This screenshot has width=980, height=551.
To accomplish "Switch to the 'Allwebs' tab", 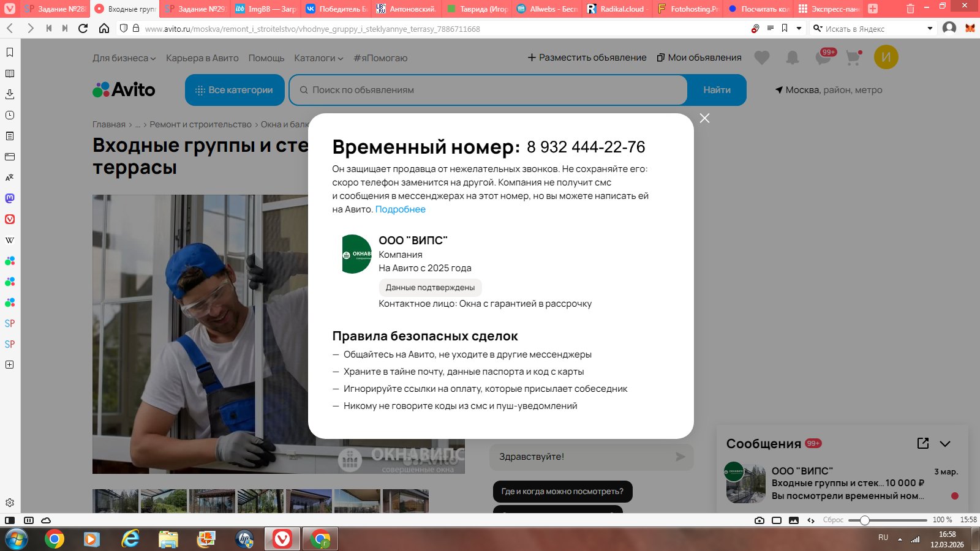I will tap(546, 9).
